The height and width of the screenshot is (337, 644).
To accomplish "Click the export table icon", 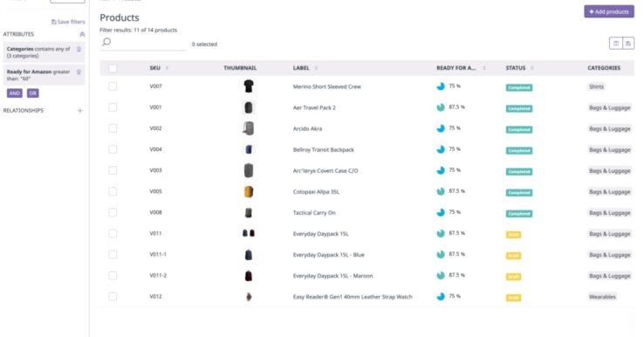I will tap(628, 43).
